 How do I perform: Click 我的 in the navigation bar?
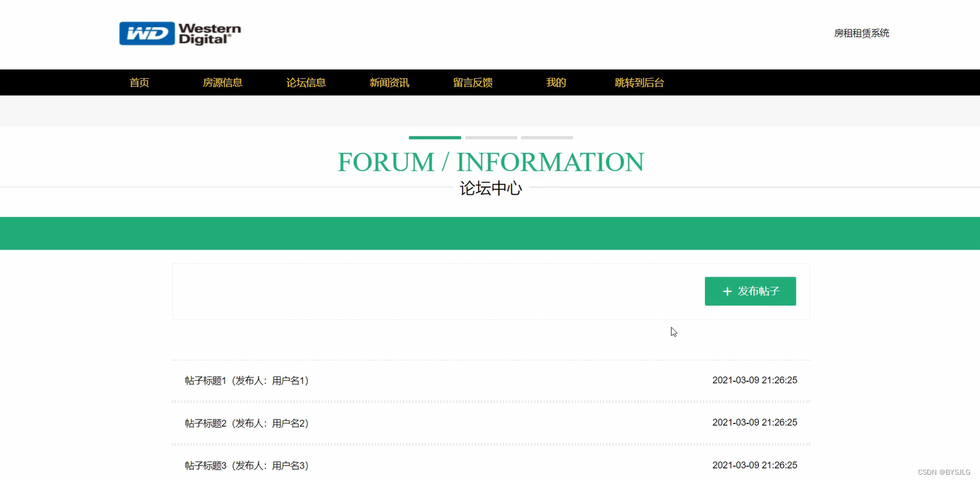point(556,83)
